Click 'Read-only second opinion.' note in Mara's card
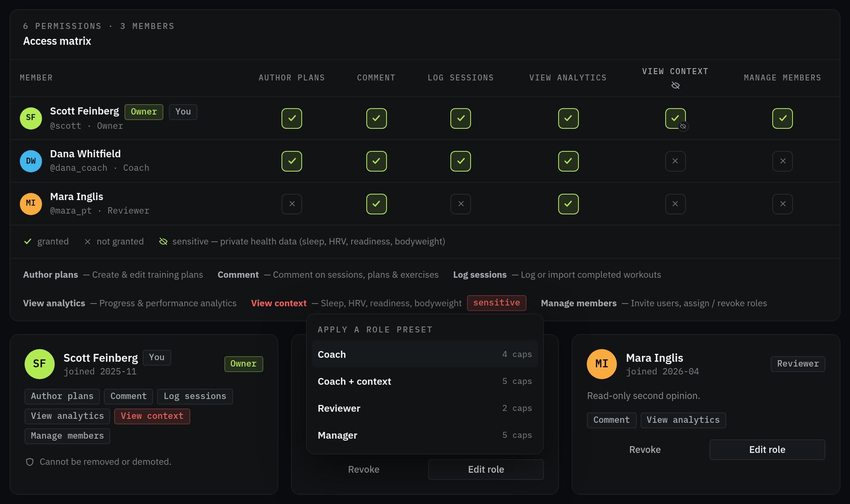Screen dimensions: 850x504 (643, 396)
